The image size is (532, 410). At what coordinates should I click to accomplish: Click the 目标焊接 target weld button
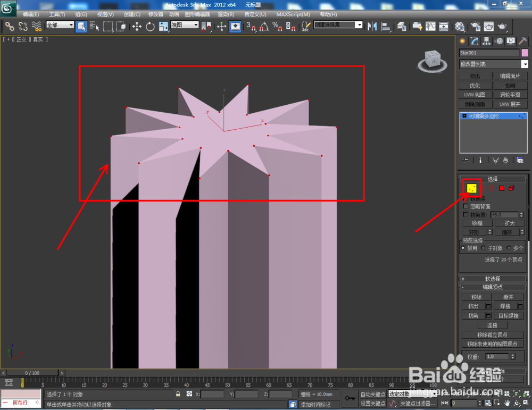(508, 316)
